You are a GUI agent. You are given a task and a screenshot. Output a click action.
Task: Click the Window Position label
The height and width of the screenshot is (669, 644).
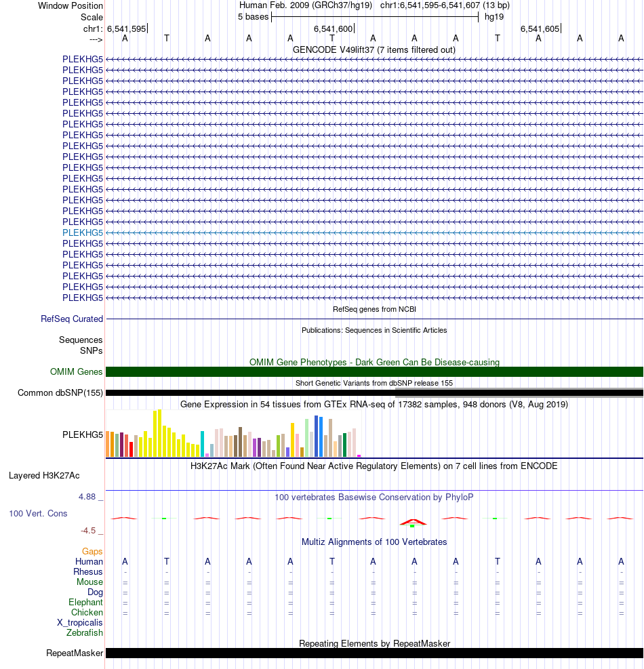[71, 5]
